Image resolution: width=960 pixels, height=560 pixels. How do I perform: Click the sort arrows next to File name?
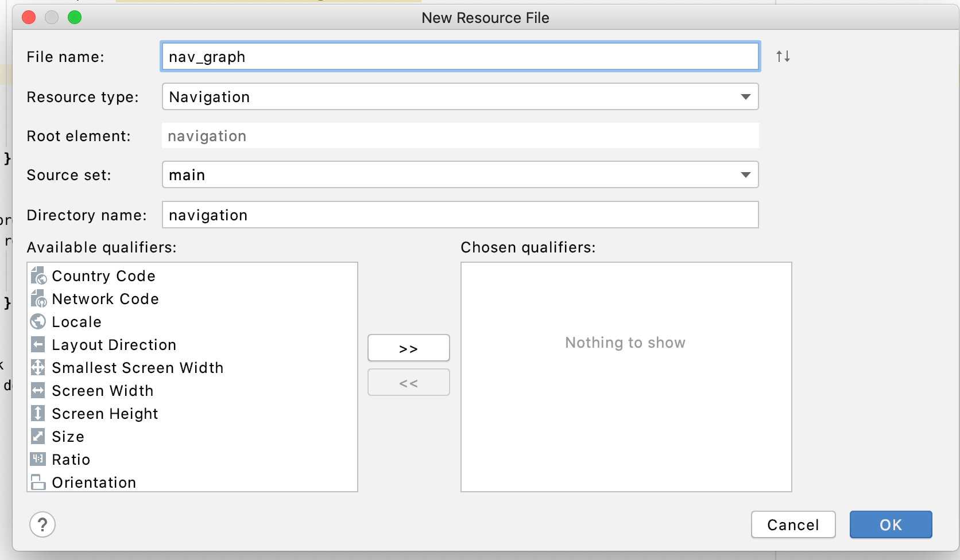click(x=782, y=56)
